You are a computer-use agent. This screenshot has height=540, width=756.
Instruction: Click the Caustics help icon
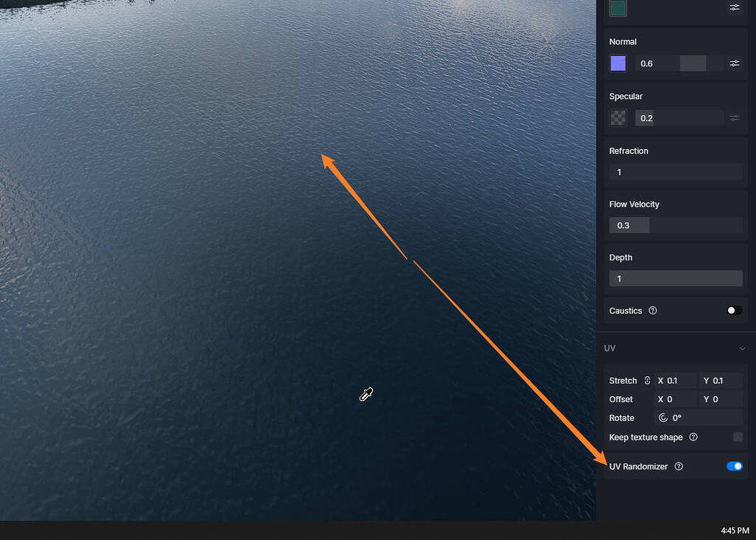(653, 311)
